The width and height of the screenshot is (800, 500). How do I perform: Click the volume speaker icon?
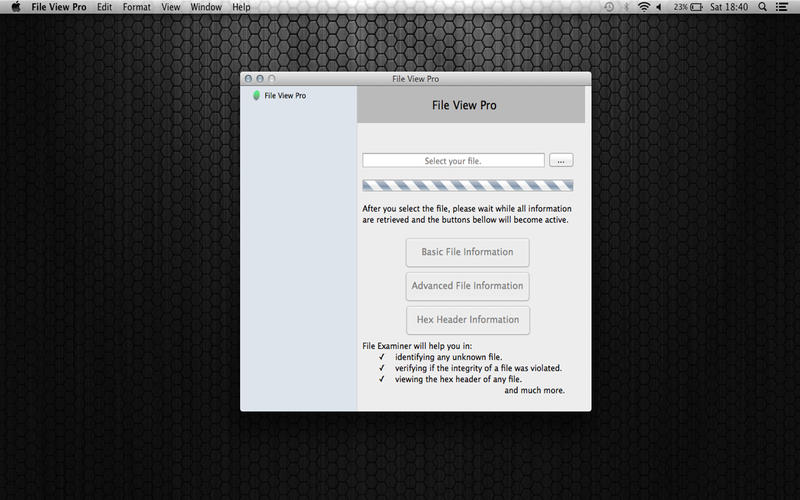click(x=661, y=7)
